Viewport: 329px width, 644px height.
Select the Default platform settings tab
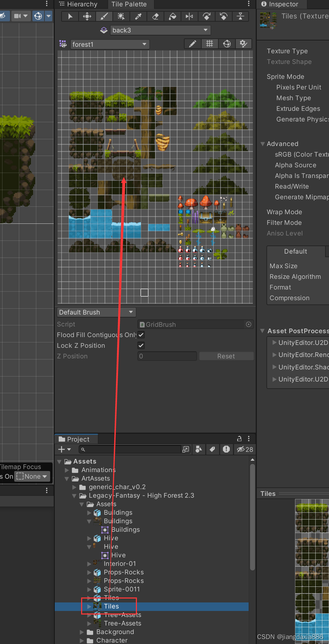click(296, 251)
